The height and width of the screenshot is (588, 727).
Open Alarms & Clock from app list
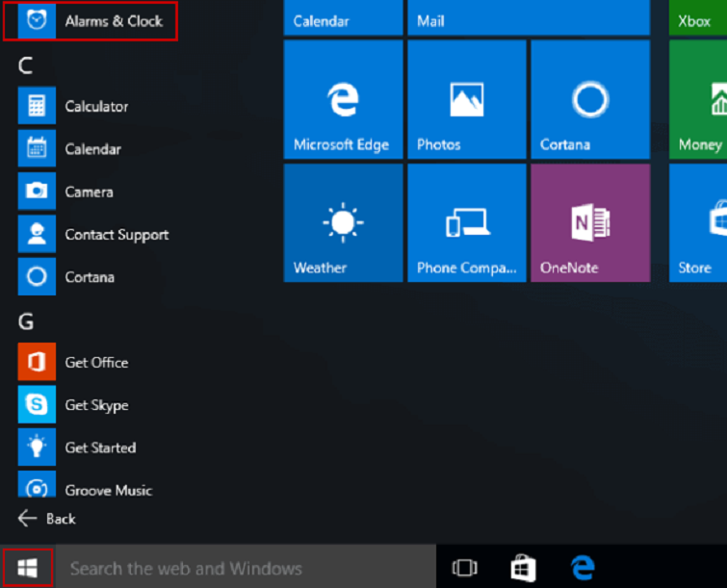[91, 21]
